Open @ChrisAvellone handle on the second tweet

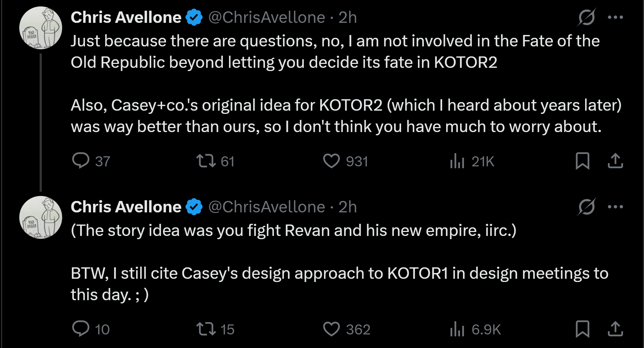pos(266,207)
